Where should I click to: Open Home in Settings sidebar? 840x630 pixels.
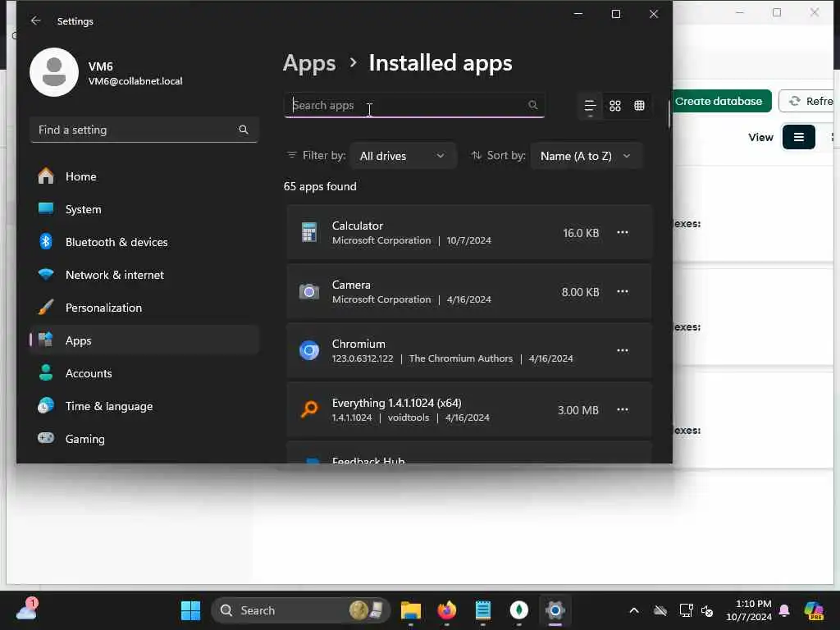[144, 176]
